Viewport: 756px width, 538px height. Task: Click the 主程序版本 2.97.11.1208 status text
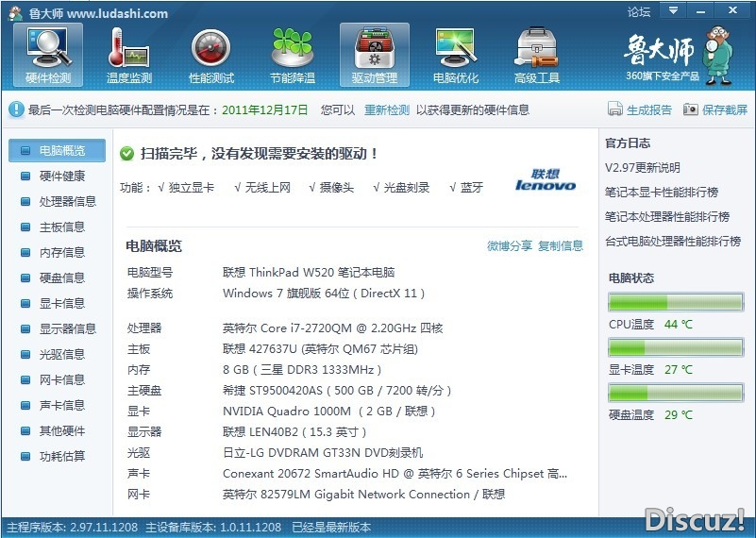(x=73, y=528)
